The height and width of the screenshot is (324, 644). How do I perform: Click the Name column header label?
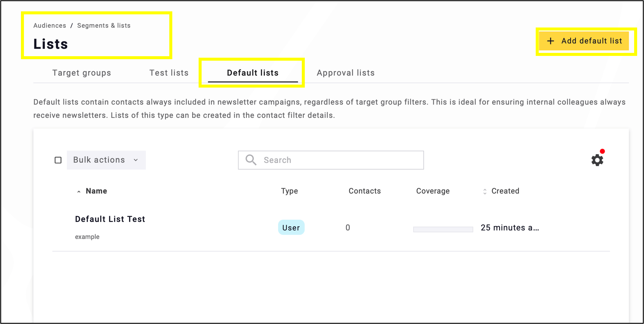click(x=96, y=191)
